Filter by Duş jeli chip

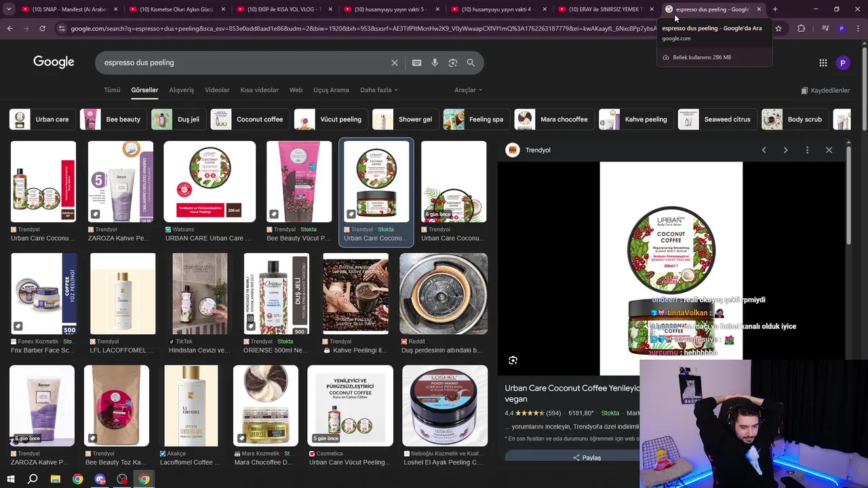(178, 119)
